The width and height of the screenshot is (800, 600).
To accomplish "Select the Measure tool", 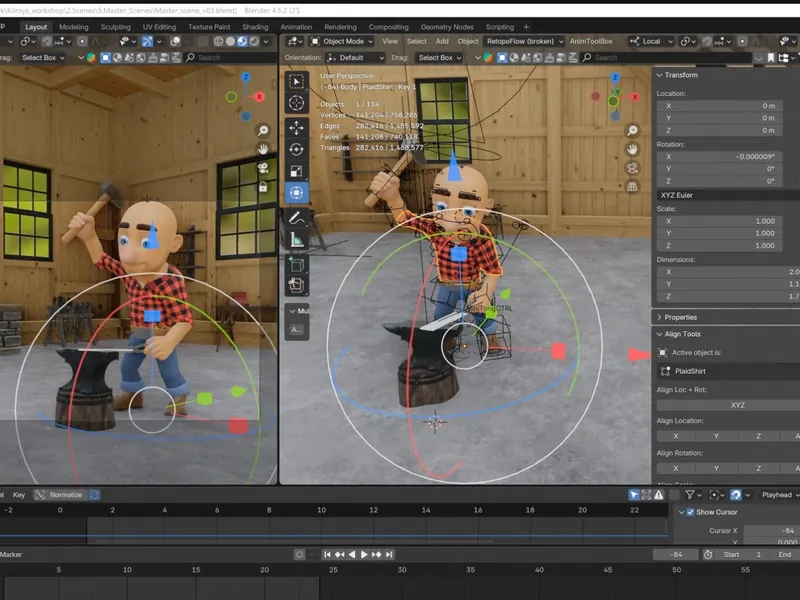I will (296, 239).
